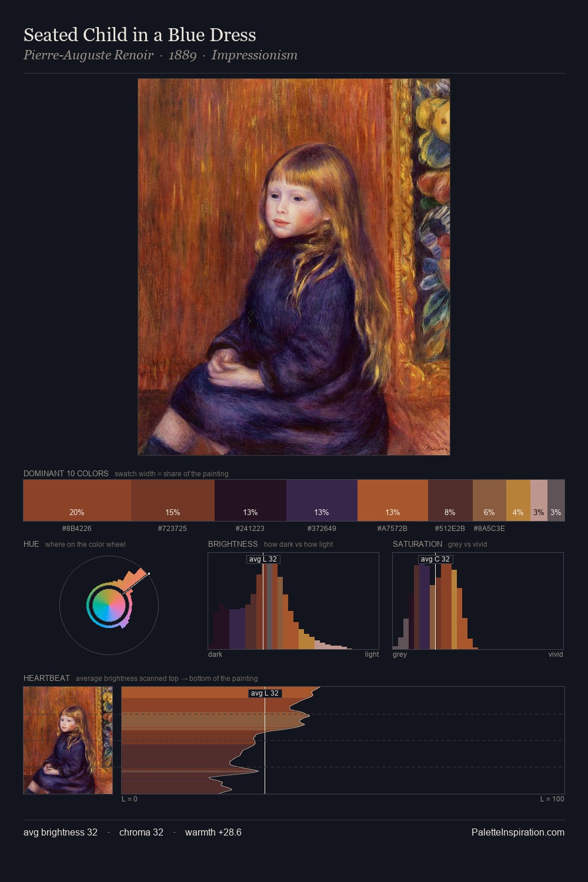The width and height of the screenshot is (588, 882).
Task: Choose the grey 3% swatch at the end
Action: [x=556, y=500]
